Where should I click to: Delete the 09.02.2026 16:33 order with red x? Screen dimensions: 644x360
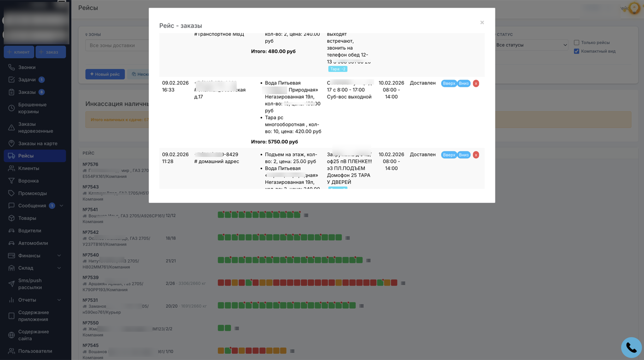[x=476, y=83]
